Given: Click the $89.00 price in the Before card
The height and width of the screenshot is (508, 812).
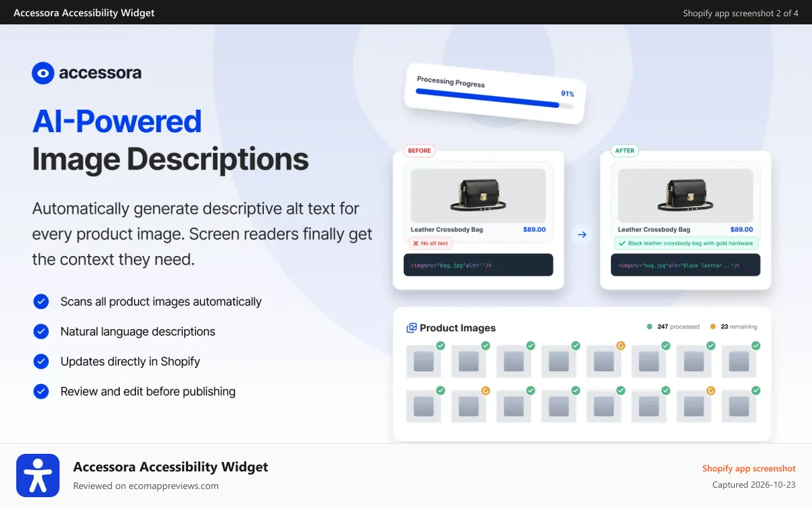Looking at the screenshot, I should coord(535,230).
